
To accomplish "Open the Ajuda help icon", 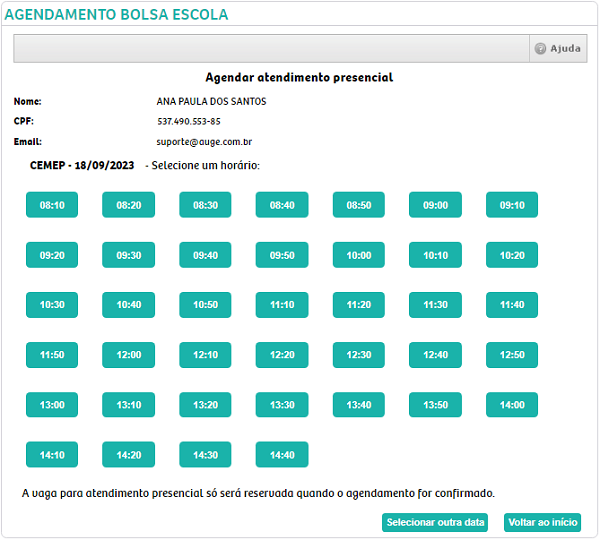I will click(x=541, y=49).
